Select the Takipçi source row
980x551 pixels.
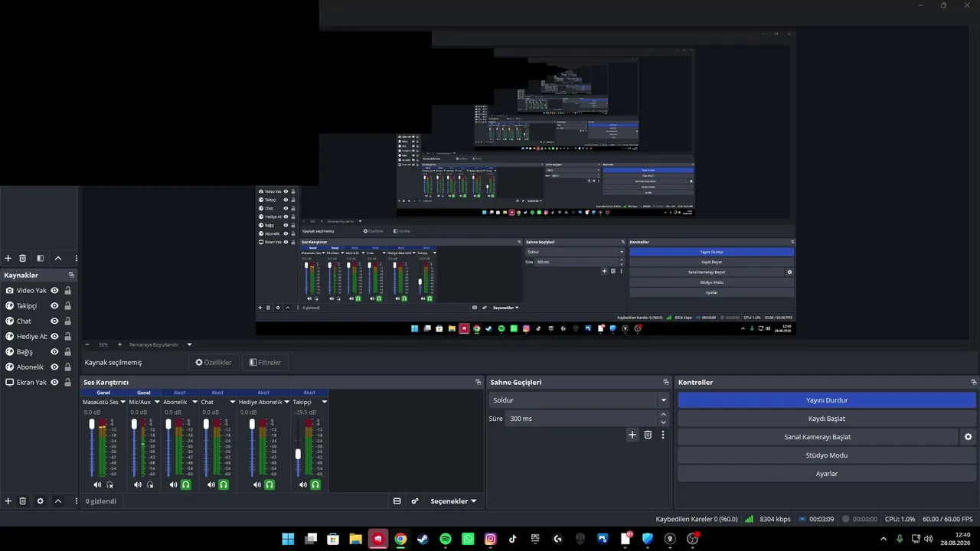(x=38, y=305)
